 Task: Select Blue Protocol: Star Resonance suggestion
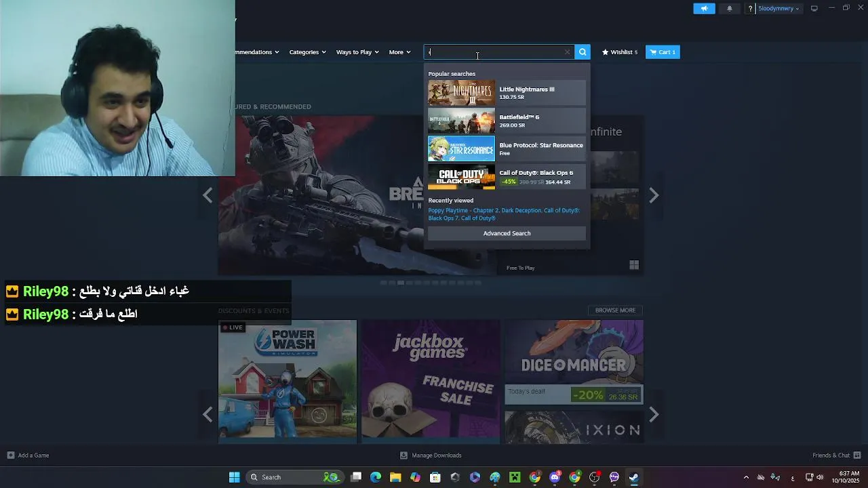[x=507, y=148]
